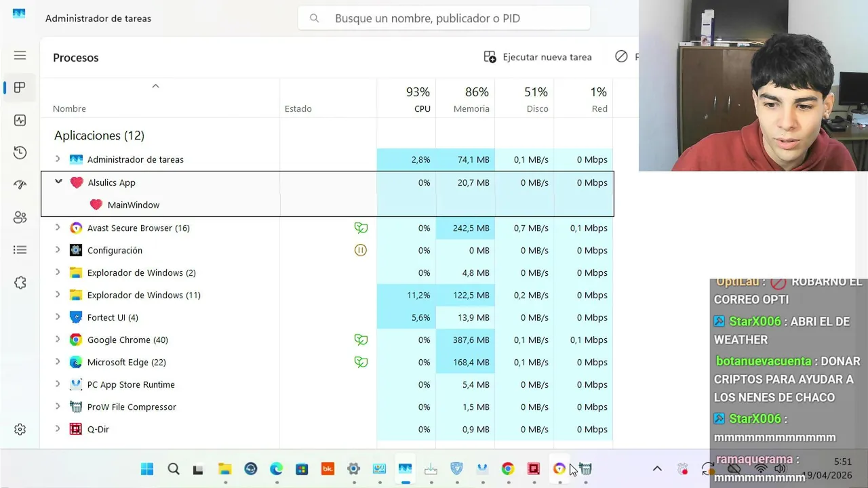868x488 pixels.
Task: Select the Procesos sidebar icon
Action: point(20,87)
